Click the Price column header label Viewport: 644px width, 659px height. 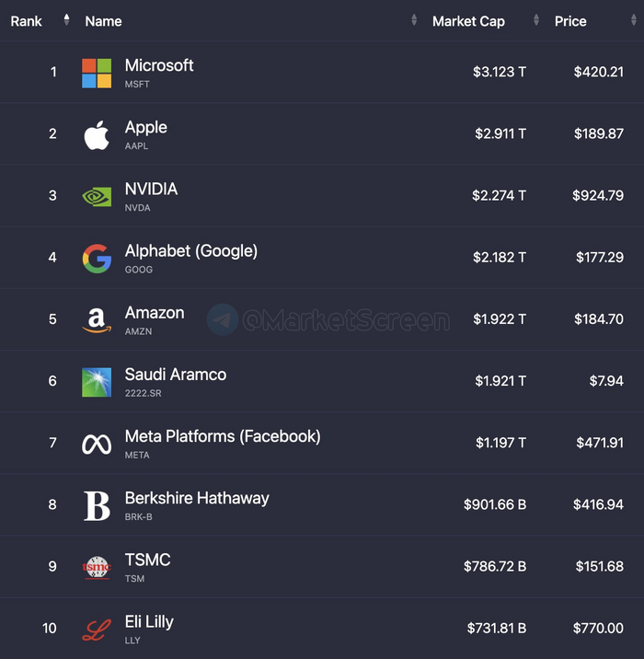pyautogui.click(x=570, y=21)
